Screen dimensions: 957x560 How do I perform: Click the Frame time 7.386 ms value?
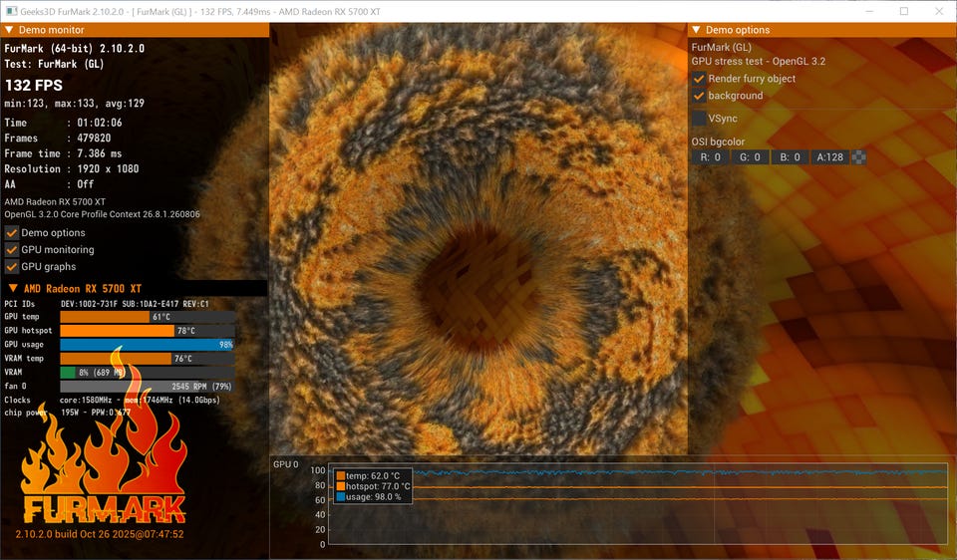100,153
